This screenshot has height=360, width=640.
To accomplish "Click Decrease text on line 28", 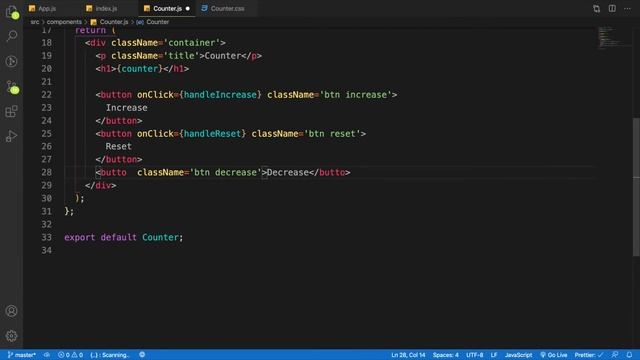I will [287, 172].
